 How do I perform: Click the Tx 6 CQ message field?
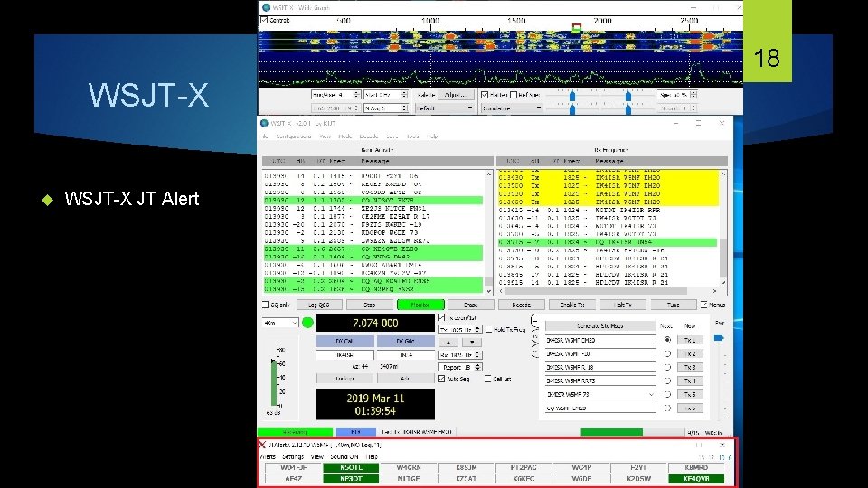coord(600,408)
